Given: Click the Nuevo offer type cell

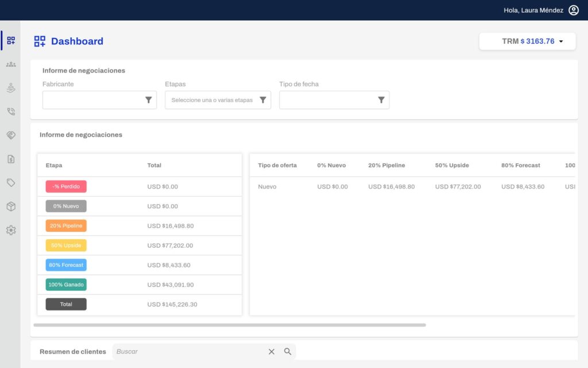Looking at the screenshot, I should click(267, 187).
